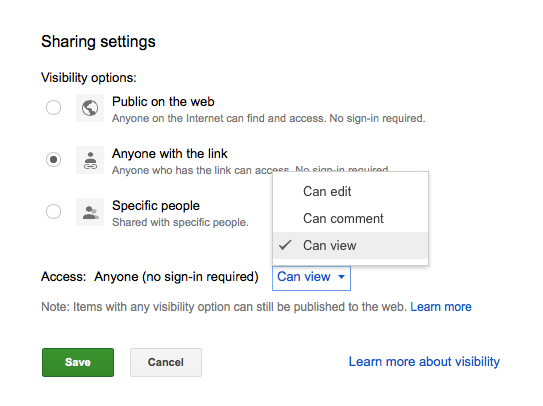Click Anyone on the Internet can find description
This screenshot has width=543, height=406.
click(268, 118)
